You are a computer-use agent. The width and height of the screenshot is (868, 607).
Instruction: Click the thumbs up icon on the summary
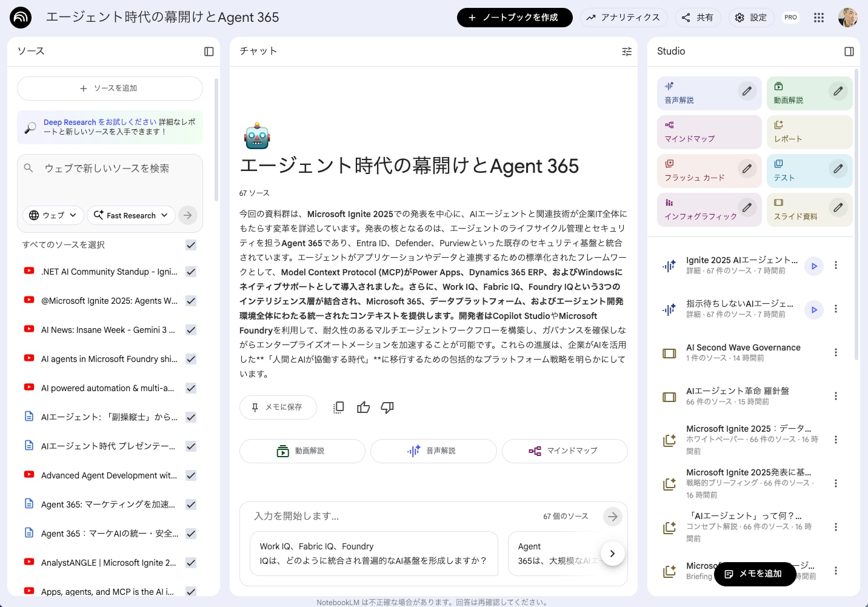coord(363,407)
